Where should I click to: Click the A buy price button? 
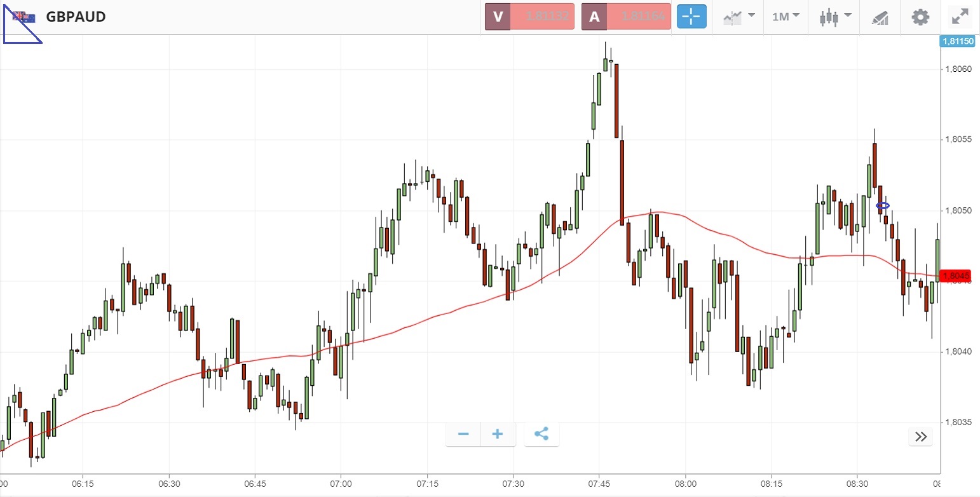click(626, 17)
